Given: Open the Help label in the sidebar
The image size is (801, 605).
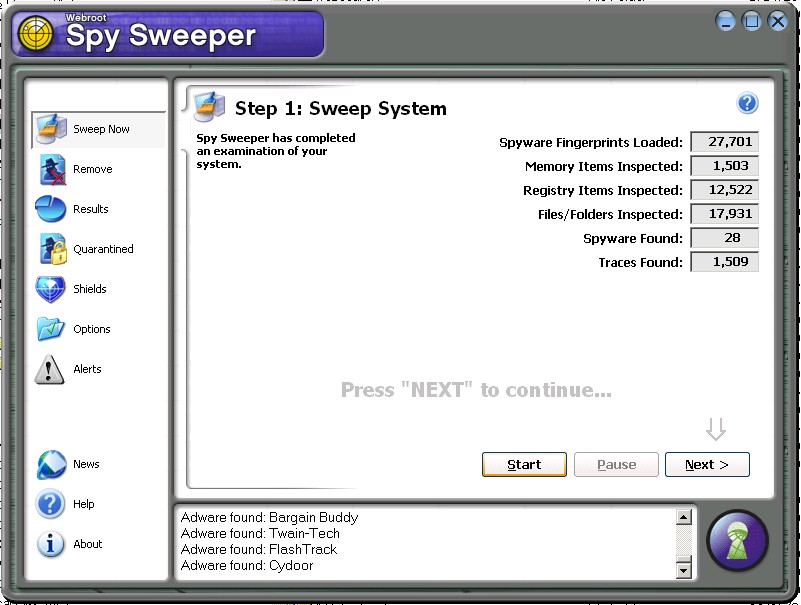Looking at the screenshot, I should (x=83, y=504).
